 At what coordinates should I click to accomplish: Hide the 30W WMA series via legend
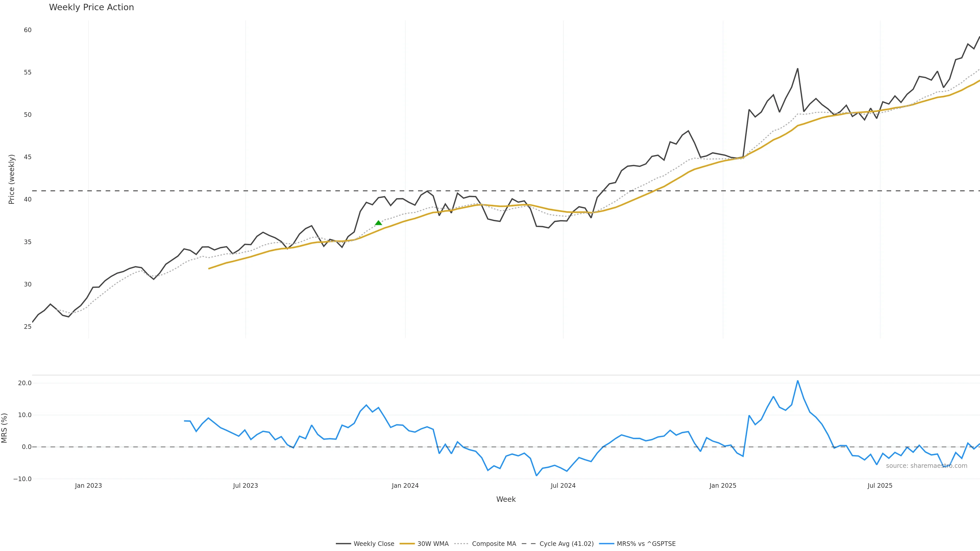pyautogui.click(x=433, y=544)
